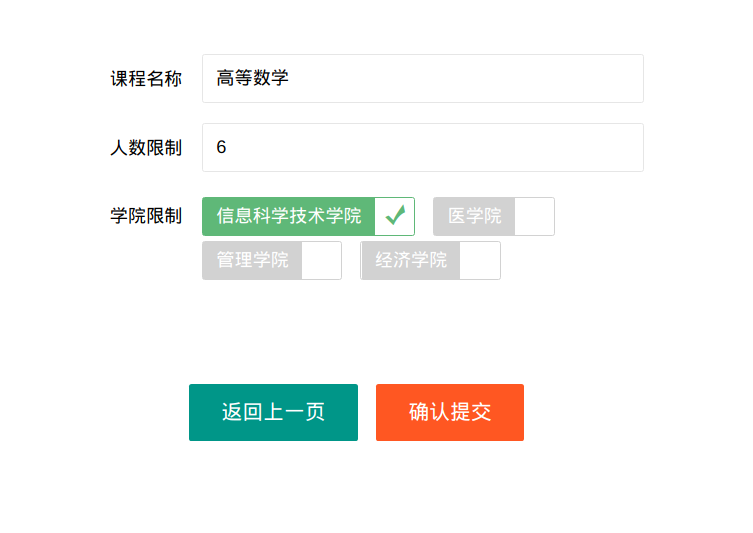Focus the 人数限制 input field

pos(423,147)
